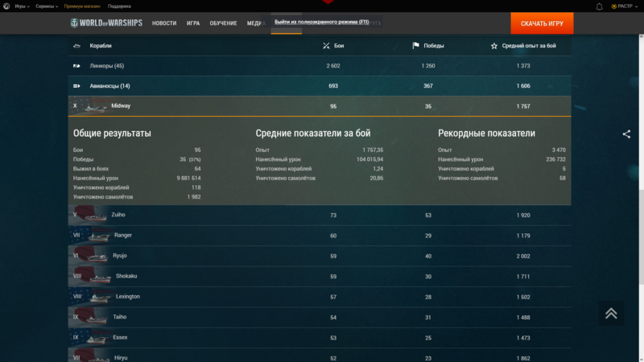Expand the Essex ship row
The height and width of the screenshot is (362, 644).
[x=320, y=338]
